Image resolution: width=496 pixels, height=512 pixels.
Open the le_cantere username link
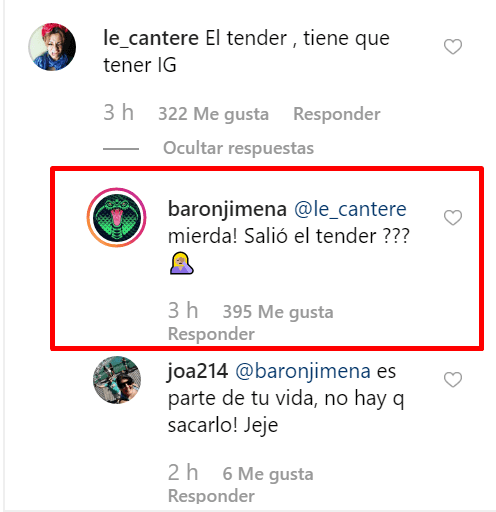(151, 38)
